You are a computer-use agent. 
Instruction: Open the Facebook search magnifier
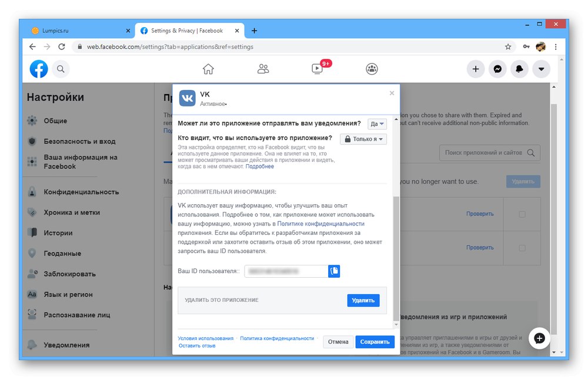pyautogui.click(x=61, y=69)
